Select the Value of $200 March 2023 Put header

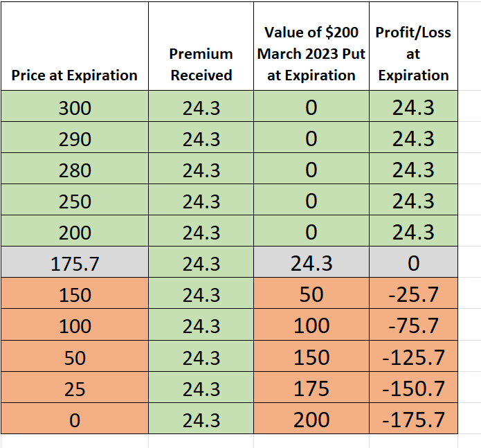pyautogui.click(x=311, y=54)
